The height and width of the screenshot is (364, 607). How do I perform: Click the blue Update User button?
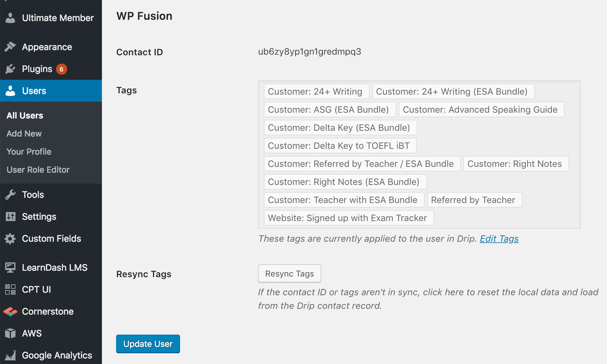[148, 344]
